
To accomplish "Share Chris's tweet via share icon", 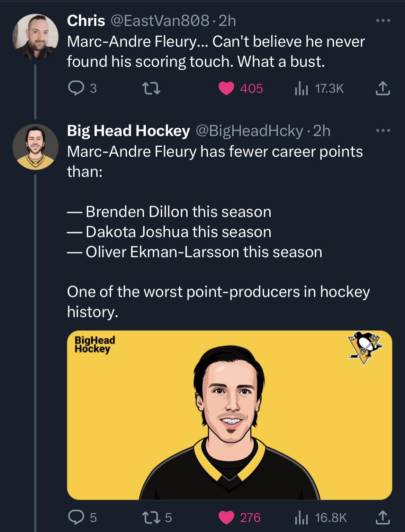I will pyautogui.click(x=382, y=89).
